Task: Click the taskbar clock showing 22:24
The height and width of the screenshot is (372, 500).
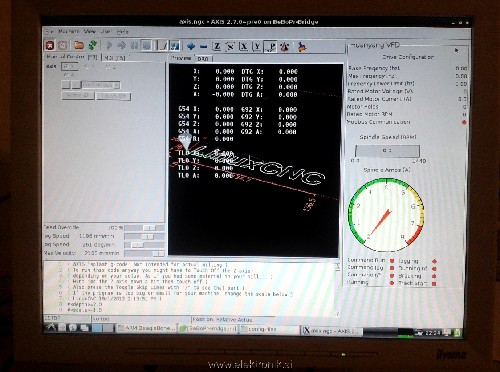Action: click(x=433, y=332)
